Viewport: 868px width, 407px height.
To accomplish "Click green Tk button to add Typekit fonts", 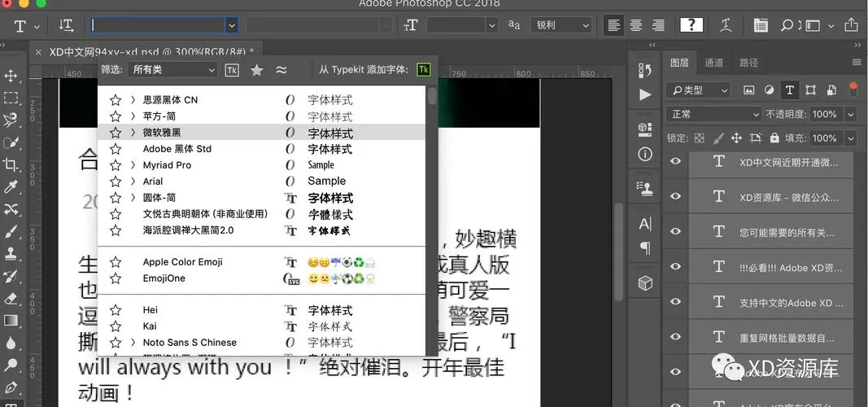I will tap(424, 70).
